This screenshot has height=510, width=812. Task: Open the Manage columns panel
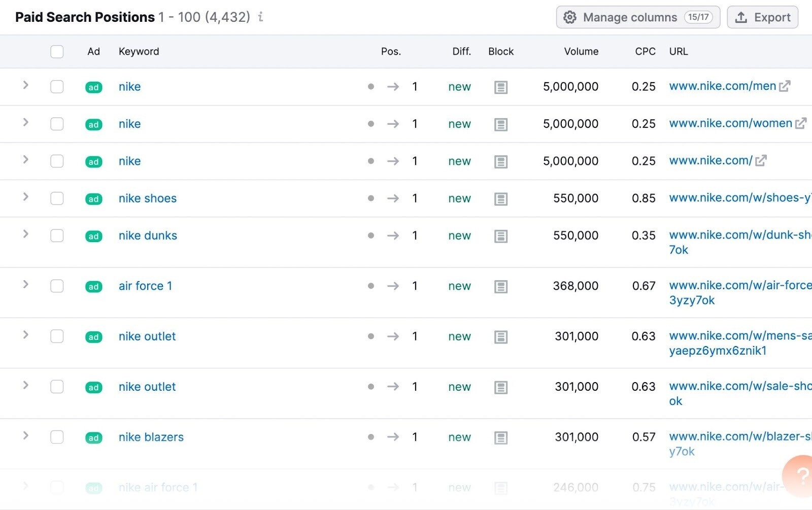[630, 17]
